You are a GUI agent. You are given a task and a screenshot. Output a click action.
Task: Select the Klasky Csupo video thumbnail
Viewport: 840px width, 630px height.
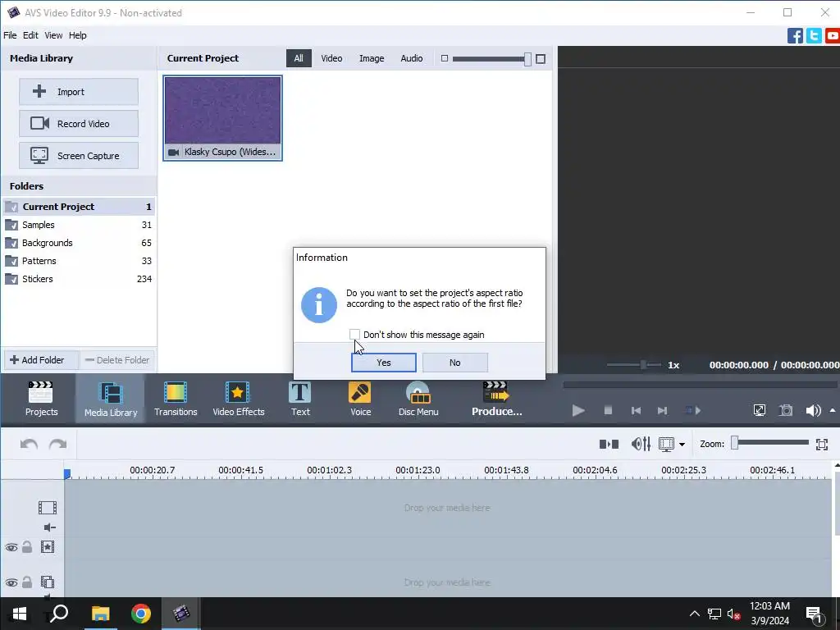223,118
